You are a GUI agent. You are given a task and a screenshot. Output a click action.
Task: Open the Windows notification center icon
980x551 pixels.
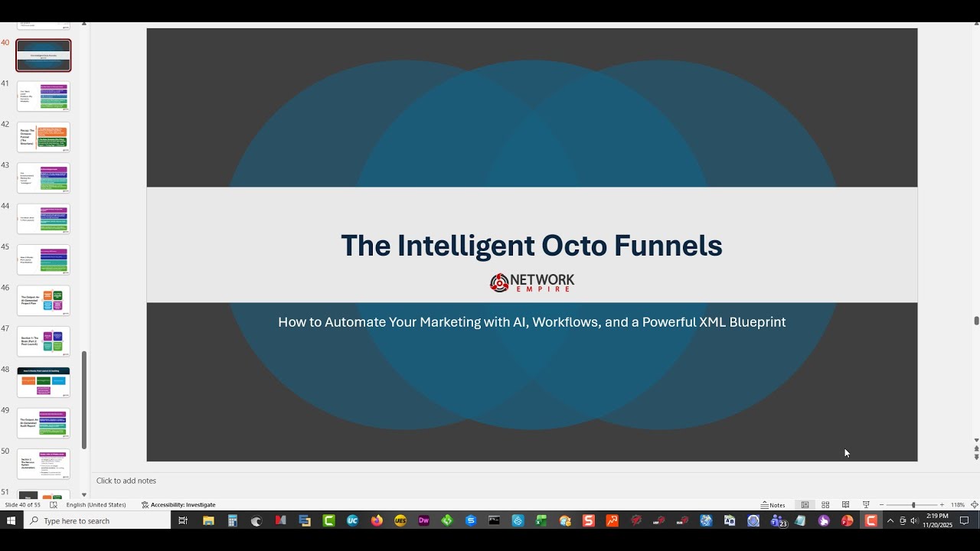coord(965,521)
